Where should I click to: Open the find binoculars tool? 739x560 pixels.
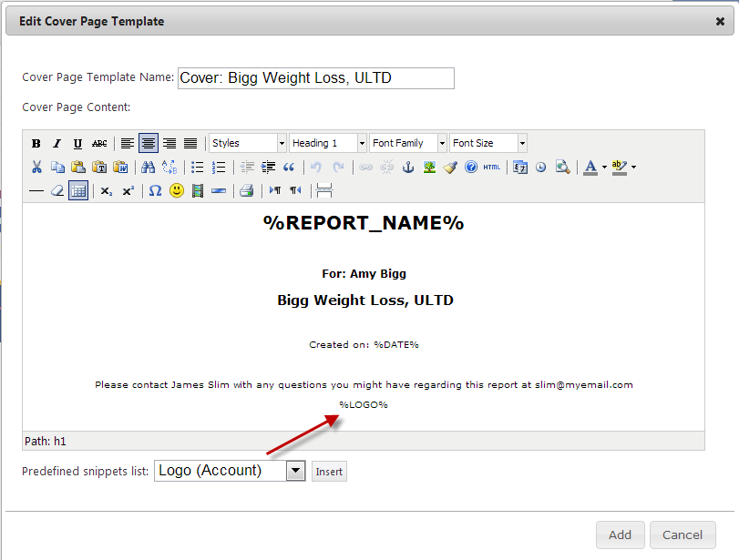point(148,168)
